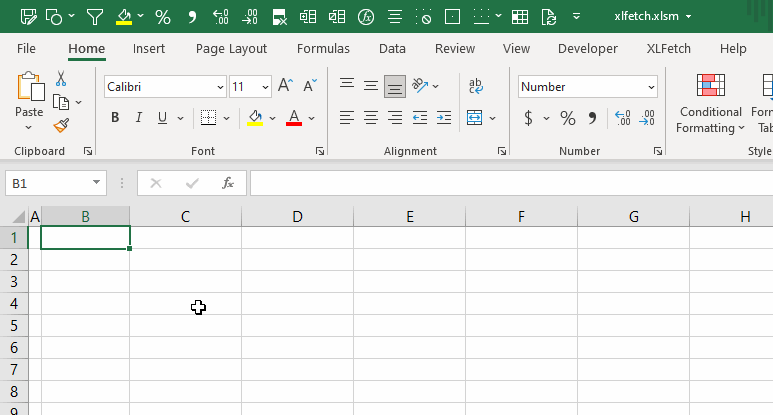
Task: Click the Increase Decimal icon
Action: coord(622,118)
